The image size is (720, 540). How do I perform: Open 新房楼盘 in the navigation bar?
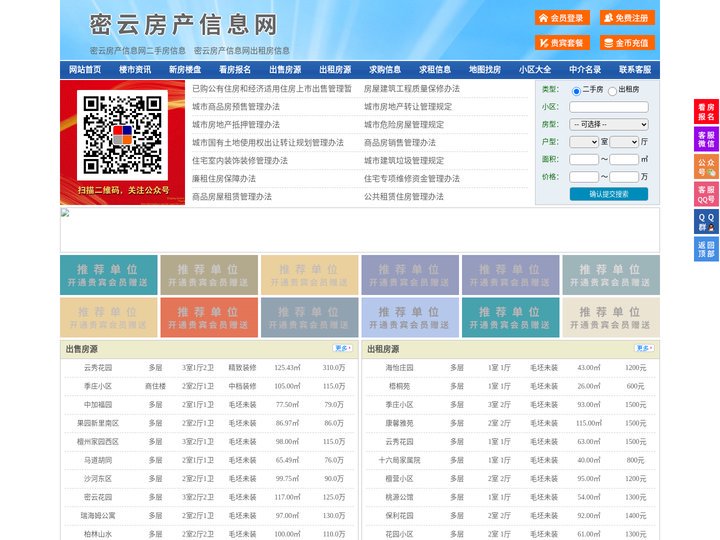click(185, 70)
